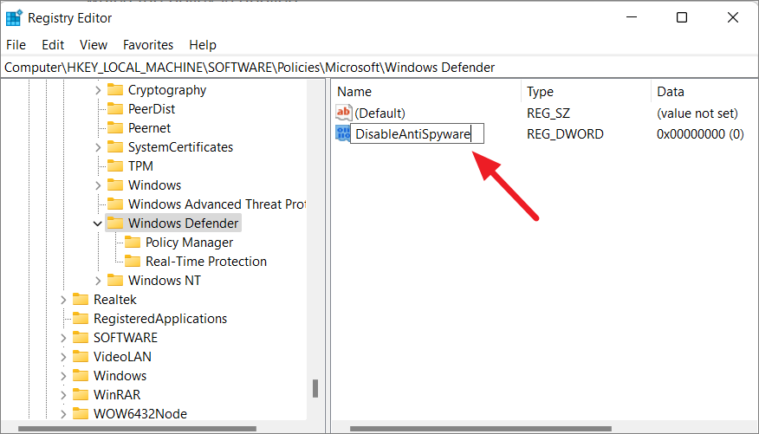759x434 pixels.
Task: Select the PeerDist folder icon
Action: (x=115, y=108)
